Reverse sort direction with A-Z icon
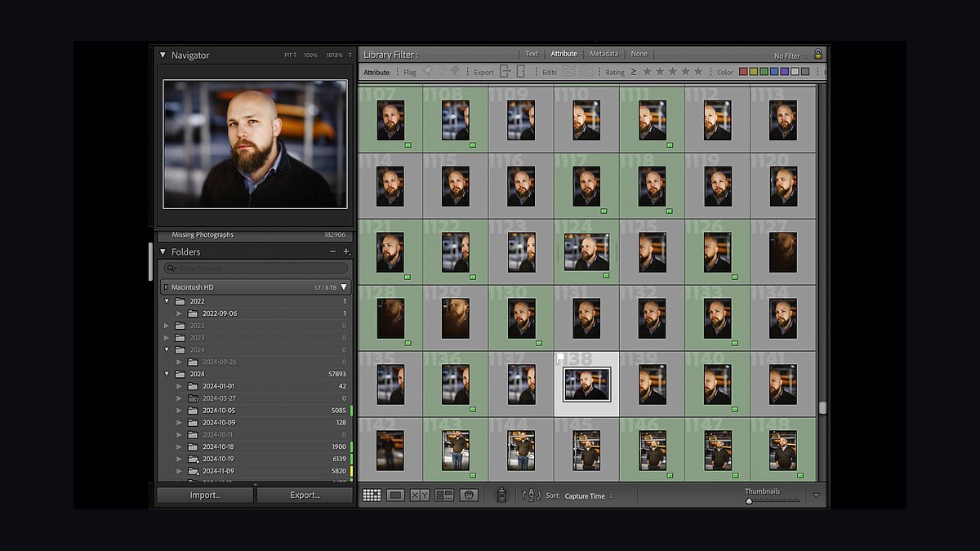Screen dimensions: 980x551 coord(531,495)
